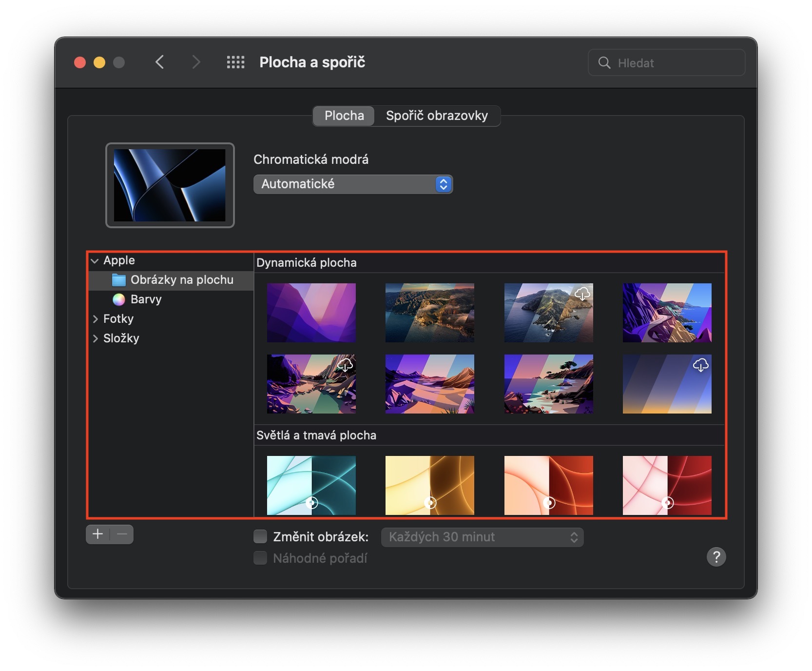Open the Automatické appearance dropdown
812x671 pixels.
[x=353, y=184]
